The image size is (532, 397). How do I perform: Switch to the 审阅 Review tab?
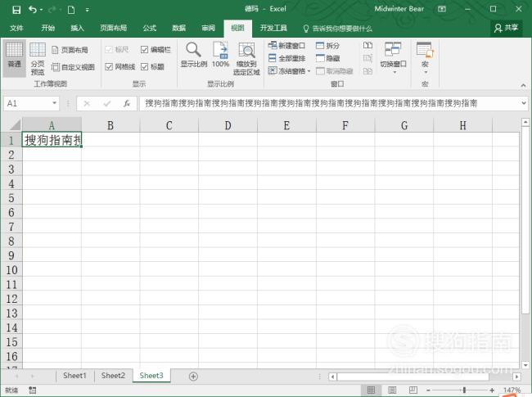pyautogui.click(x=209, y=28)
